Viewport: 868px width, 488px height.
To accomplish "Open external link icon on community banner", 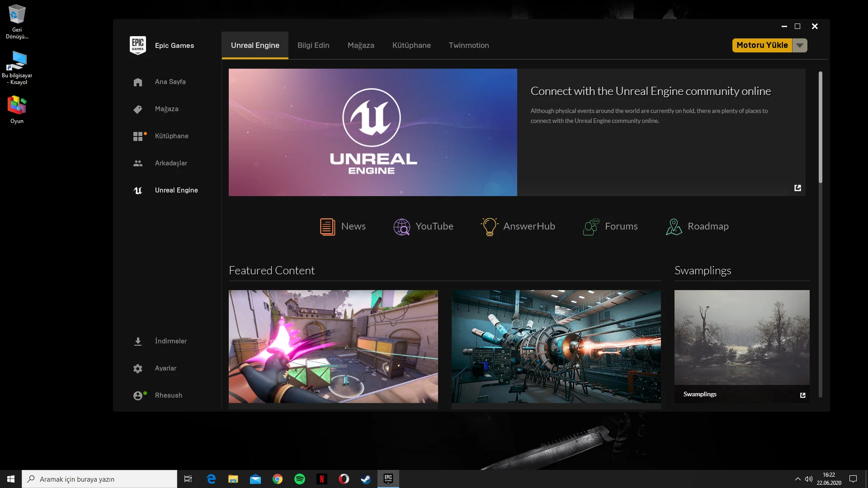I will [x=797, y=188].
